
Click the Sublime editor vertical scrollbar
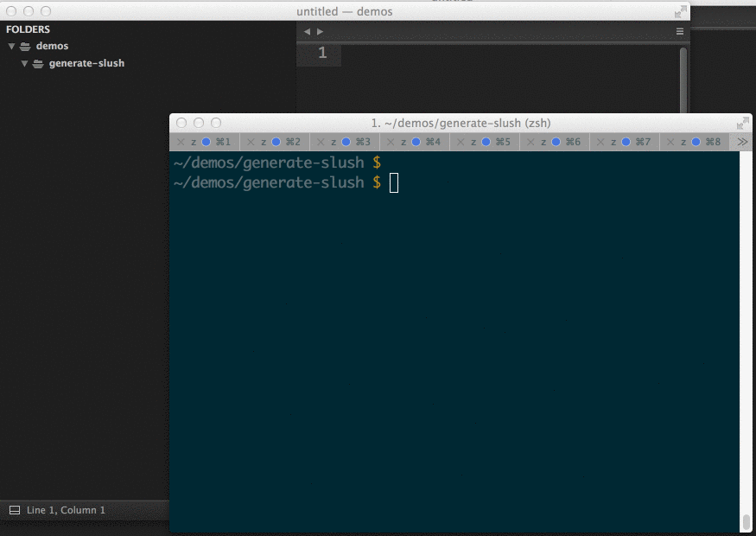click(x=683, y=80)
